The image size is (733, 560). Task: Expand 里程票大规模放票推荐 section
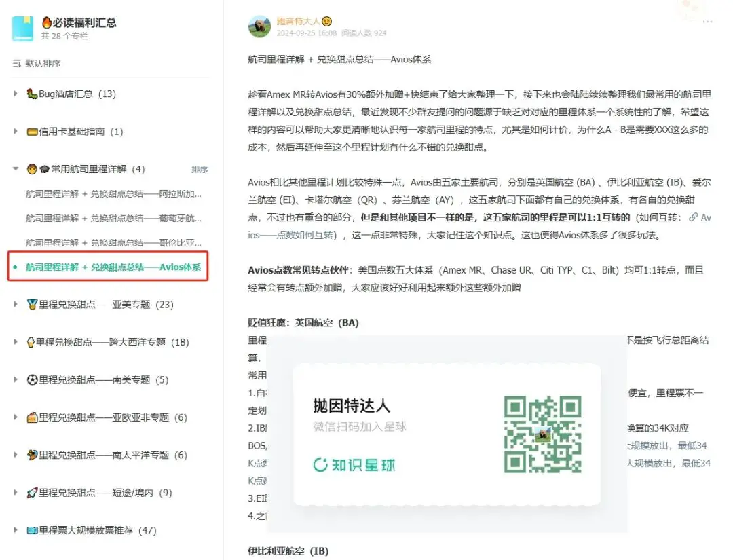[16, 530]
